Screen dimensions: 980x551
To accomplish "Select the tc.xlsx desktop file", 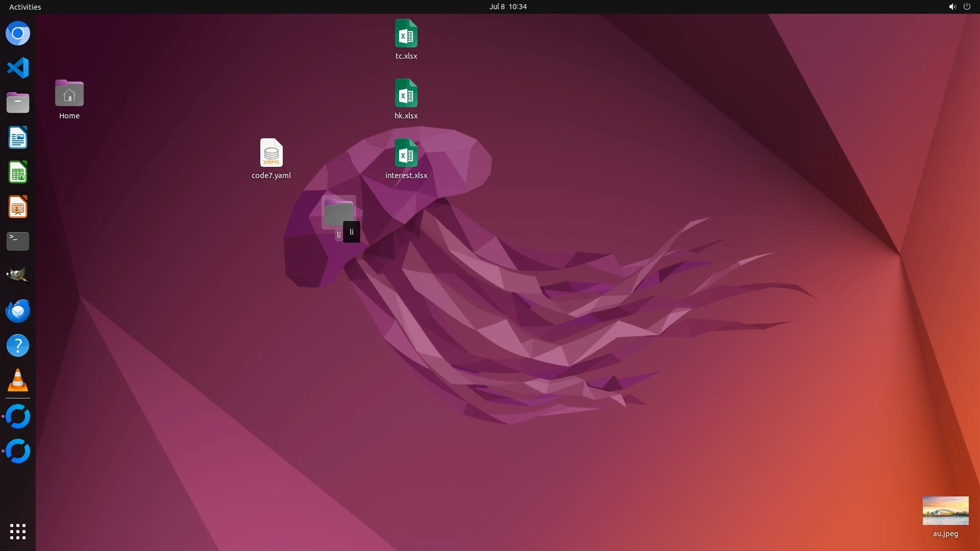I will point(406,34).
